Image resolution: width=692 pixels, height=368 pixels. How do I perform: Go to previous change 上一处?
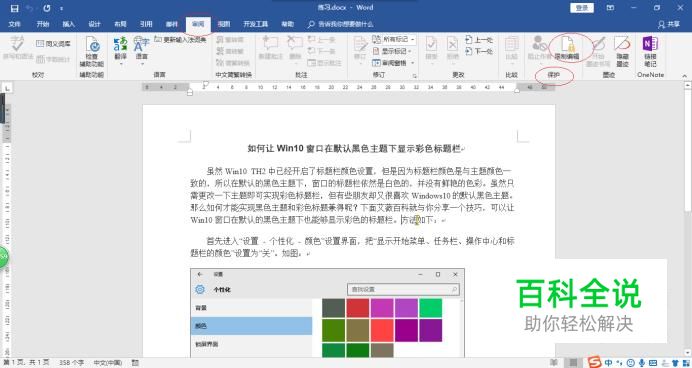(479, 40)
